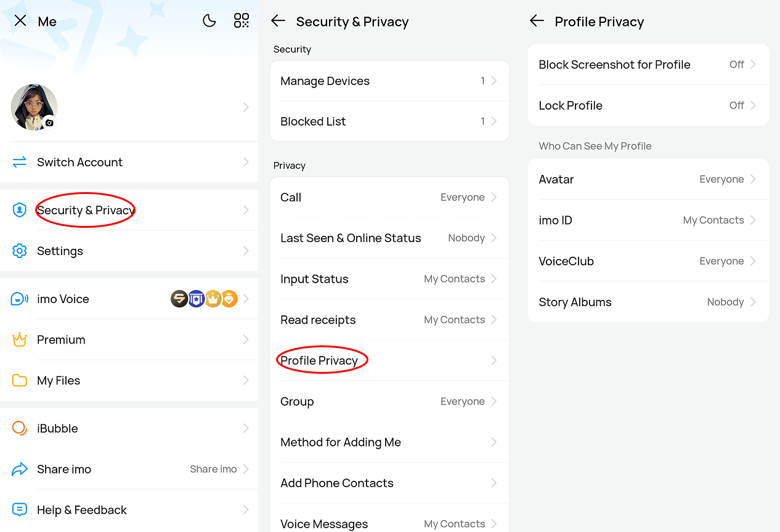Viewport: 780px width, 532px height.
Task: Click the imo Voice bubble icon
Action: [20, 299]
